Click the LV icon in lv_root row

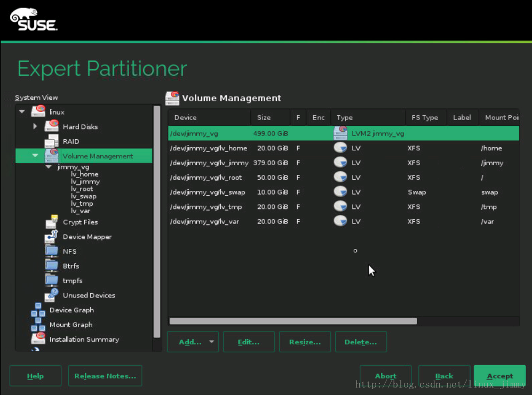coord(340,177)
